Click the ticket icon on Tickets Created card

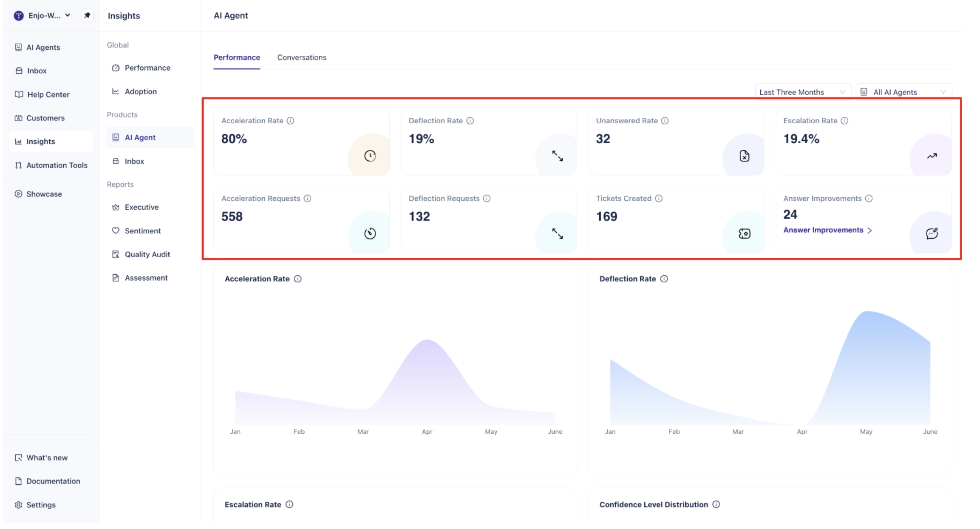click(x=745, y=233)
